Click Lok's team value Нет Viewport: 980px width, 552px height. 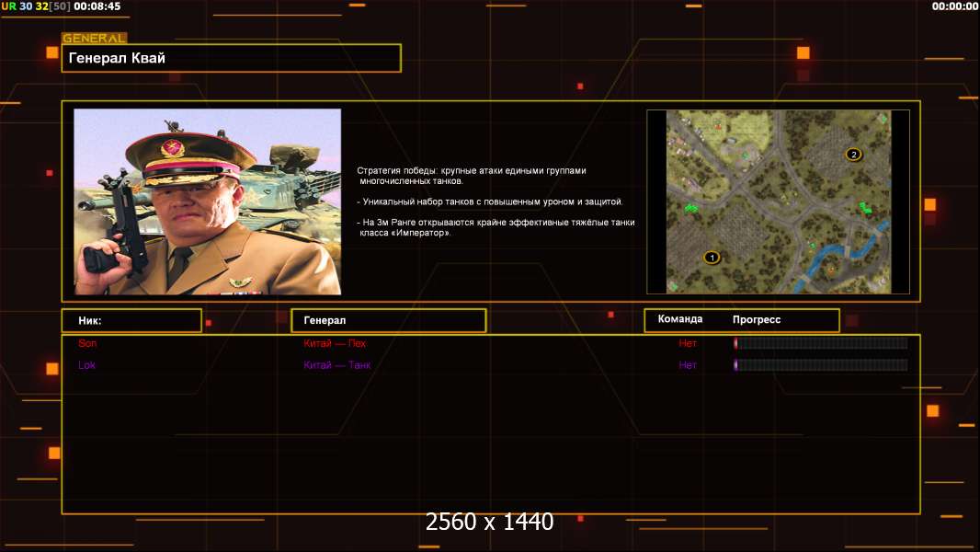click(x=688, y=365)
